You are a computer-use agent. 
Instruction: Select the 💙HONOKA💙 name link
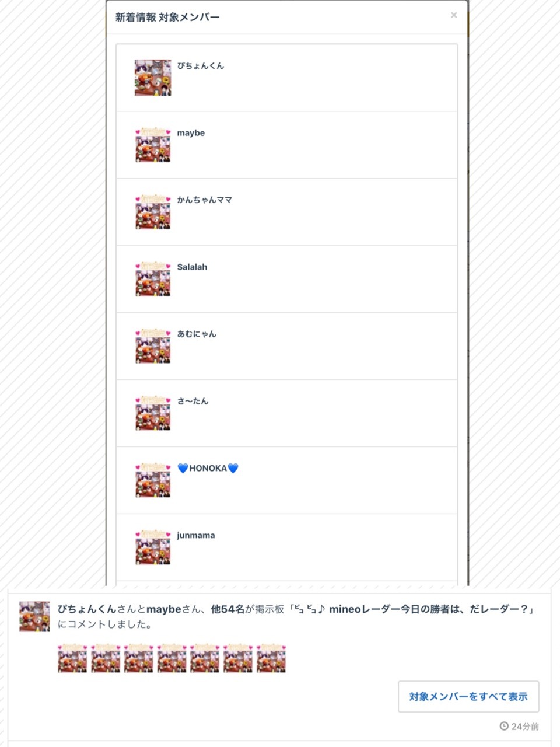208,468
